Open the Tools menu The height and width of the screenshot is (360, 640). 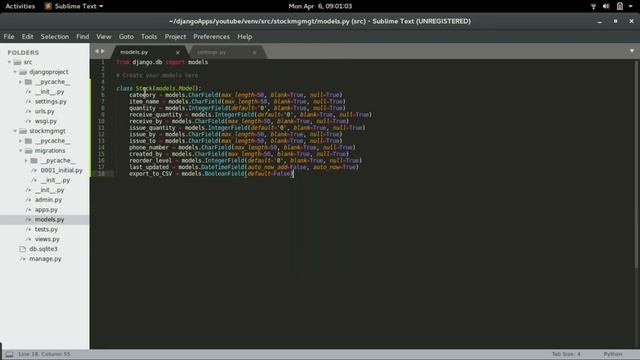tap(149, 37)
